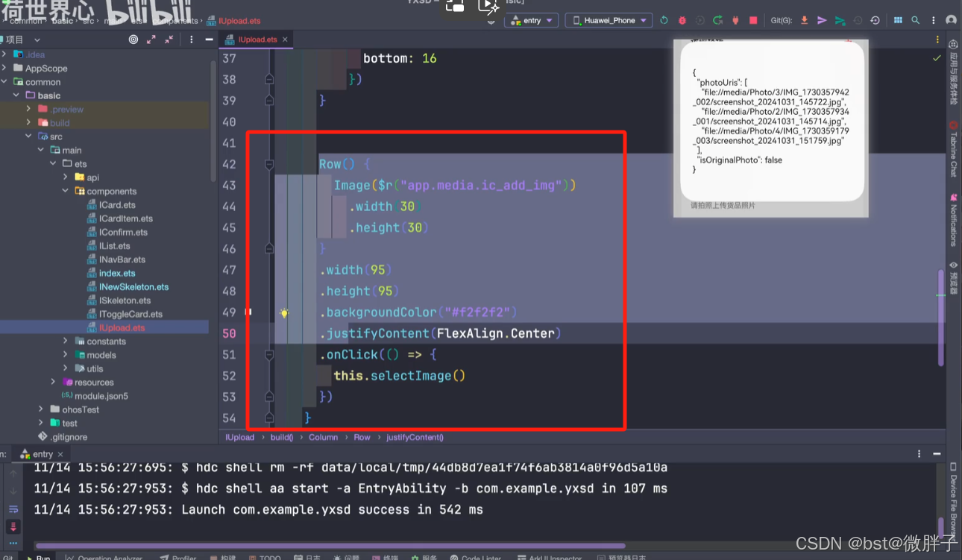Expand the ohosTest folder
This screenshot has width=962, height=560.
click(x=41, y=409)
